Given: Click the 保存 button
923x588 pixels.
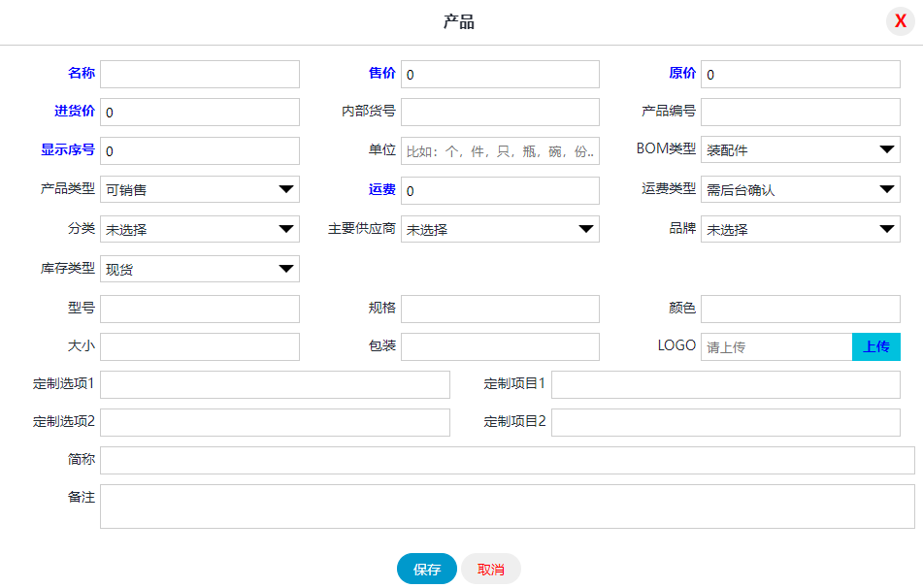Looking at the screenshot, I should (x=426, y=570).
